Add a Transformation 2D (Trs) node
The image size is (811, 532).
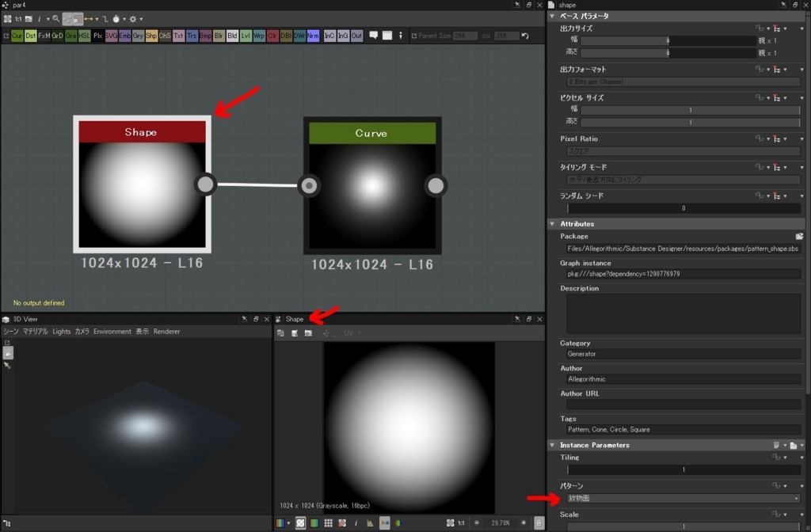192,36
